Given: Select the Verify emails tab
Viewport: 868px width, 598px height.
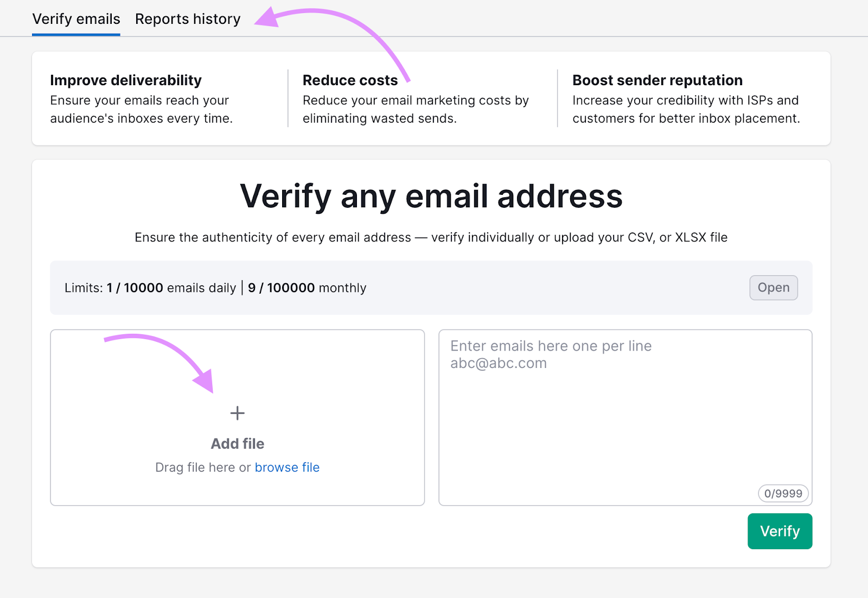Looking at the screenshot, I should point(76,19).
